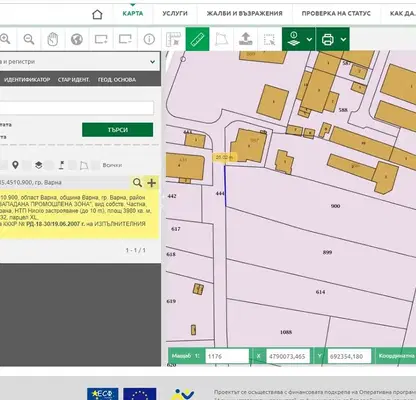The height and width of the screenshot is (400, 416).
Task: Activate the info identify tool
Action: pyautogui.click(x=149, y=39)
